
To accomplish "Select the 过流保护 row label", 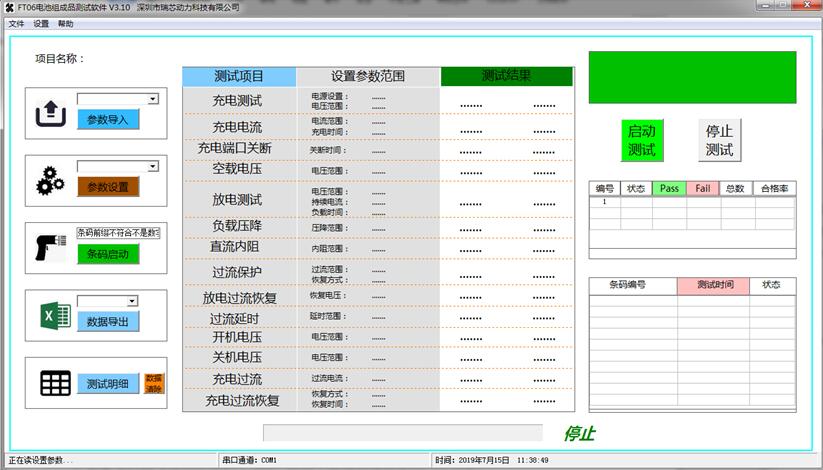I will (237, 272).
